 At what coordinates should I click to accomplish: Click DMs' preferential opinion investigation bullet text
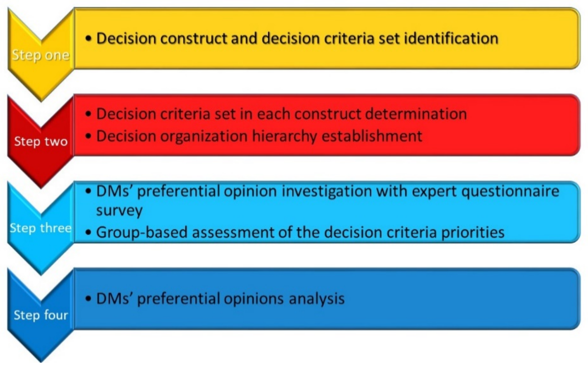pyautogui.click(x=328, y=191)
